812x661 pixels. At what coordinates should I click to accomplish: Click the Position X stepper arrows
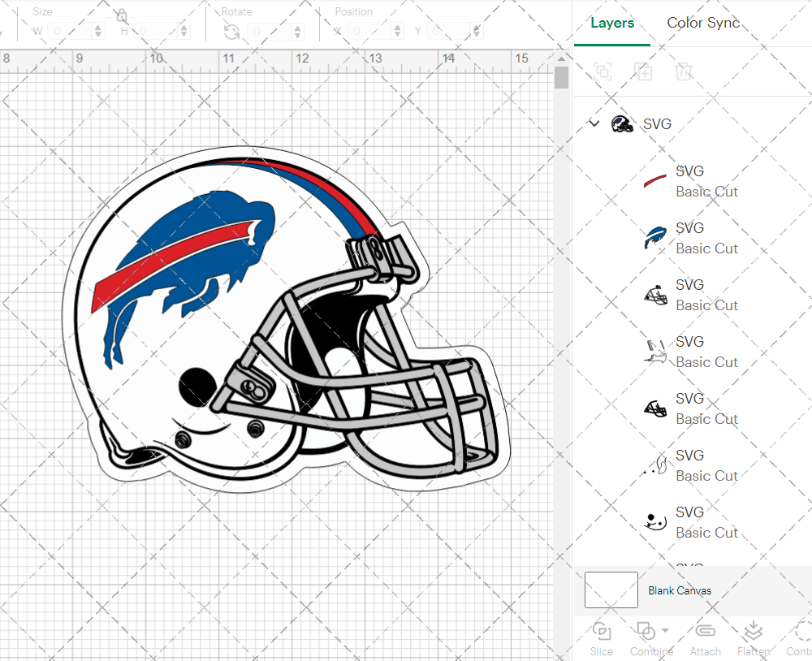click(398, 32)
